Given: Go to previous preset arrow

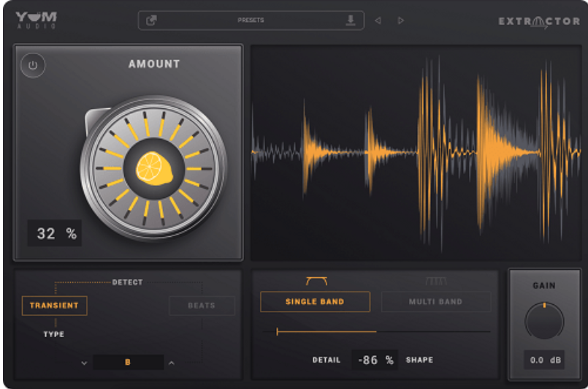Looking at the screenshot, I should click(378, 20).
